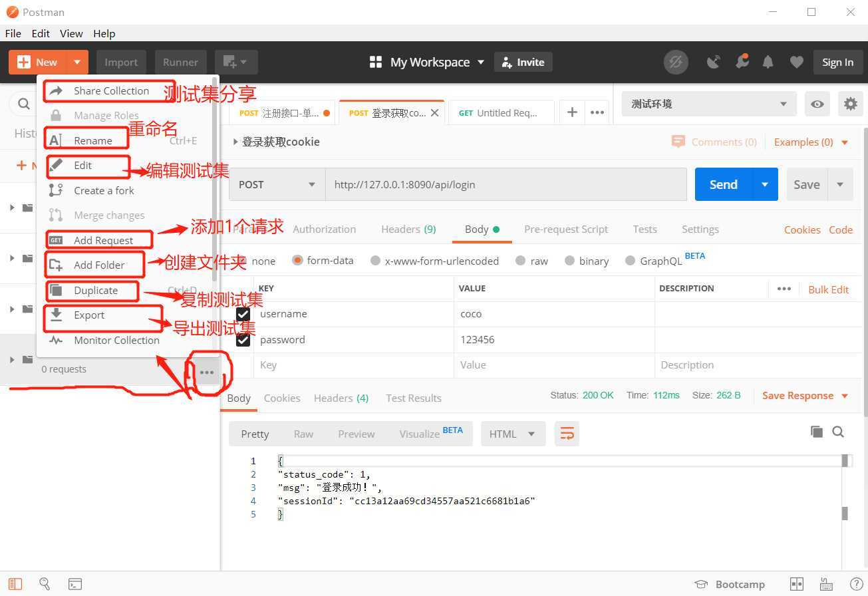Screen dimensions: 868x596
Task: Click the copy response icon
Action: click(x=816, y=432)
